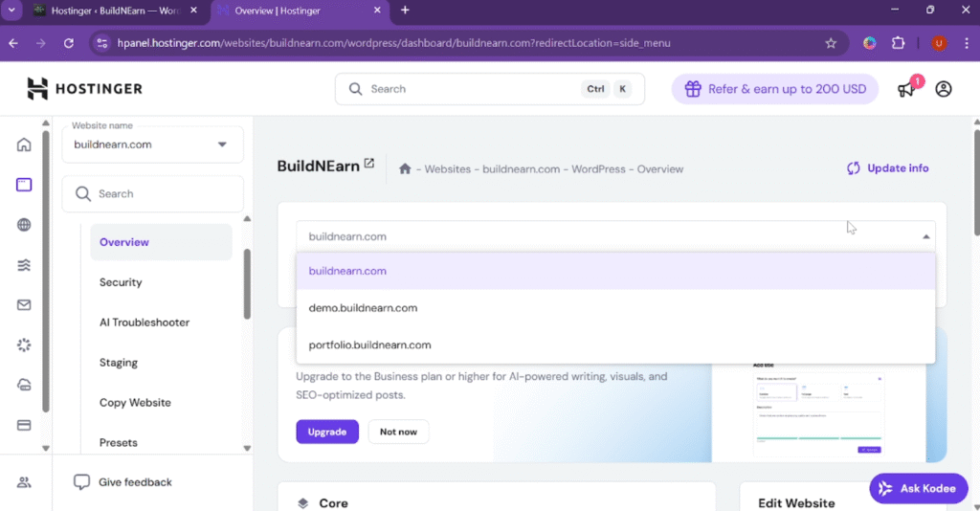Dismiss with the Not now button
The width and height of the screenshot is (980, 511).
click(x=398, y=432)
